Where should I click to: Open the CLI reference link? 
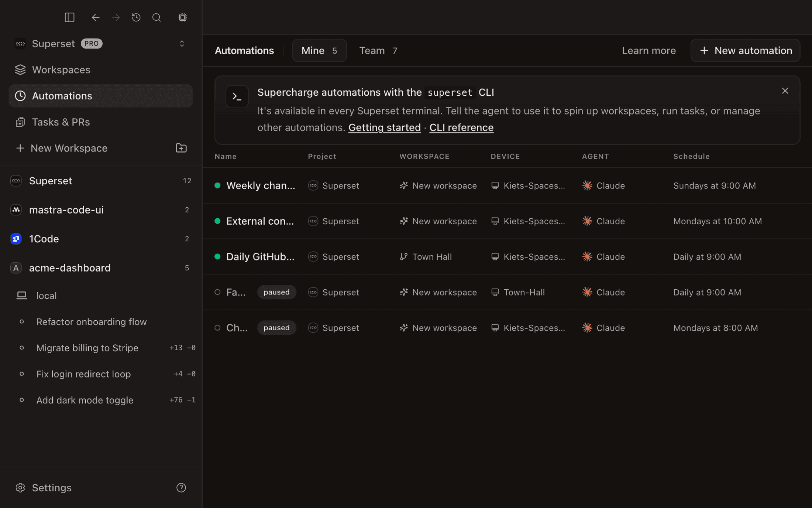pos(461,127)
